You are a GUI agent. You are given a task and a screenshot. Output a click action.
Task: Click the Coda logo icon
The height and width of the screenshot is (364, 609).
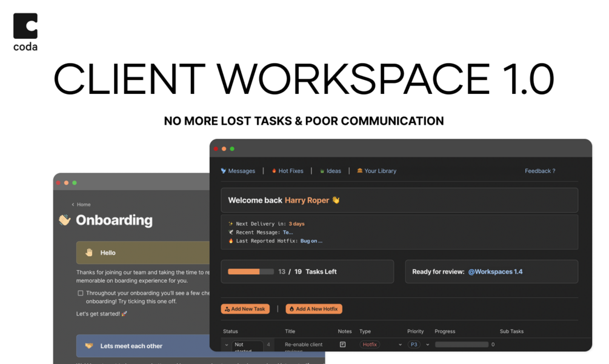pyautogui.click(x=25, y=26)
